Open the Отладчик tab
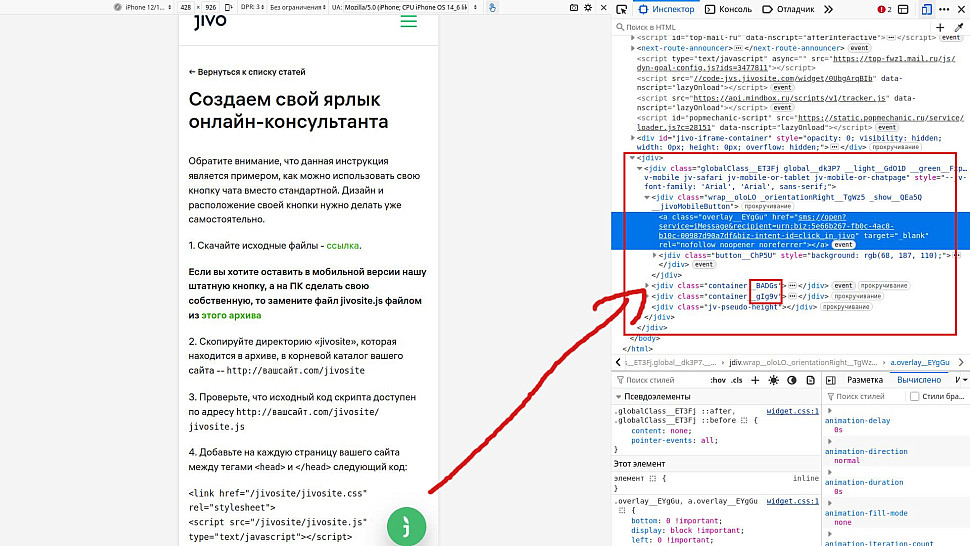This screenshot has width=970, height=546. 788,9
